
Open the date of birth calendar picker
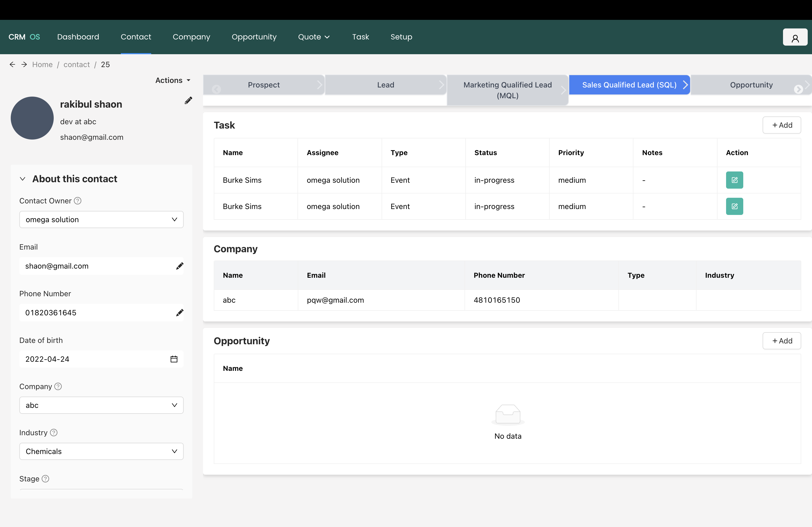coord(174,359)
